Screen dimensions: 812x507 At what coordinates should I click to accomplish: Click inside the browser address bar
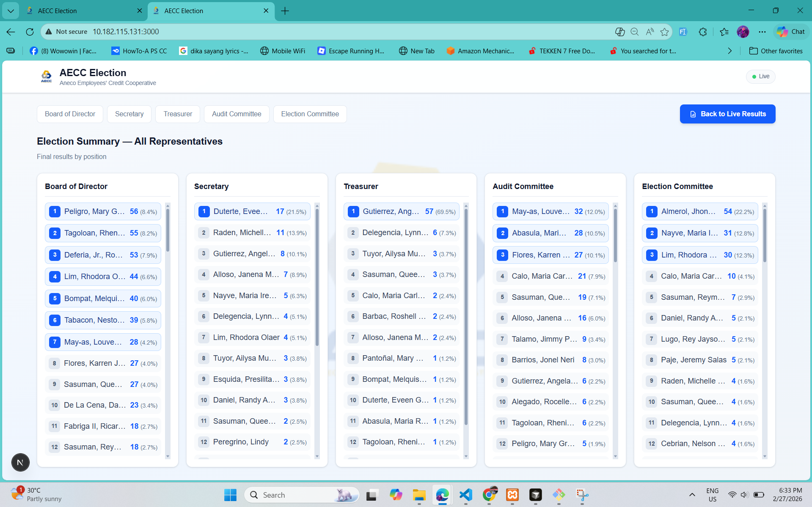pyautogui.click(x=296, y=32)
